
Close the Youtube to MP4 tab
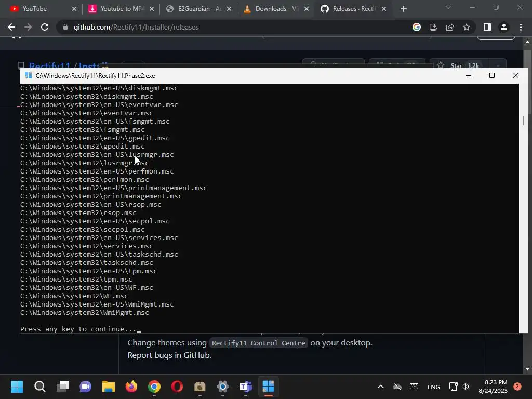[152, 9]
